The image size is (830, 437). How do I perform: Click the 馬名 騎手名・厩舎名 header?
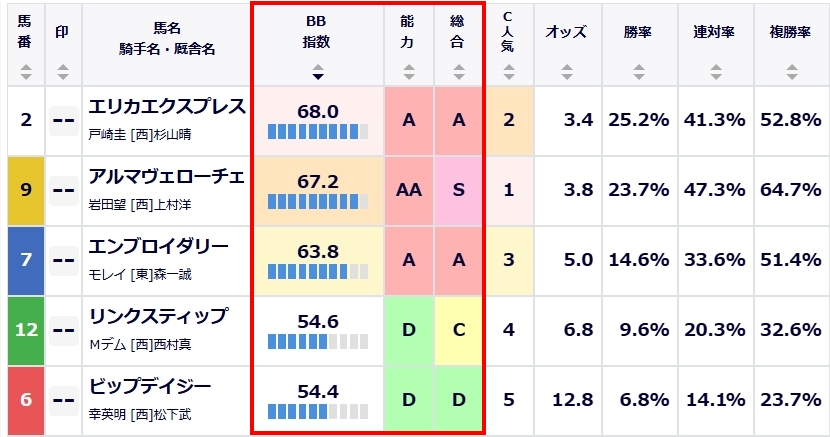167,38
